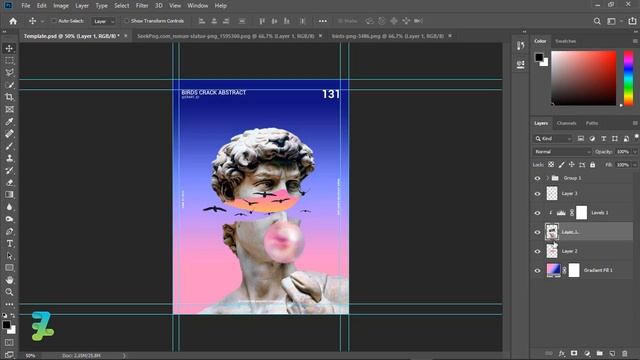640x360 pixels.
Task: Create a new group with folder icon
Action: click(599, 353)
